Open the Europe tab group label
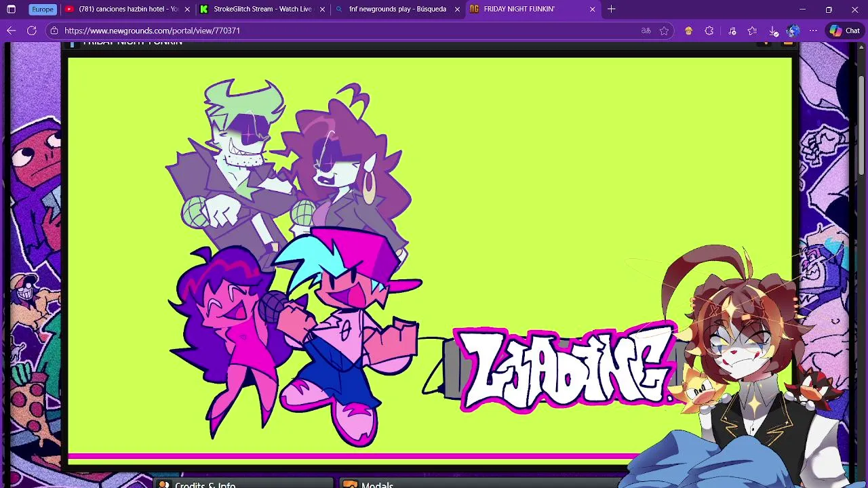 point(42,9)
